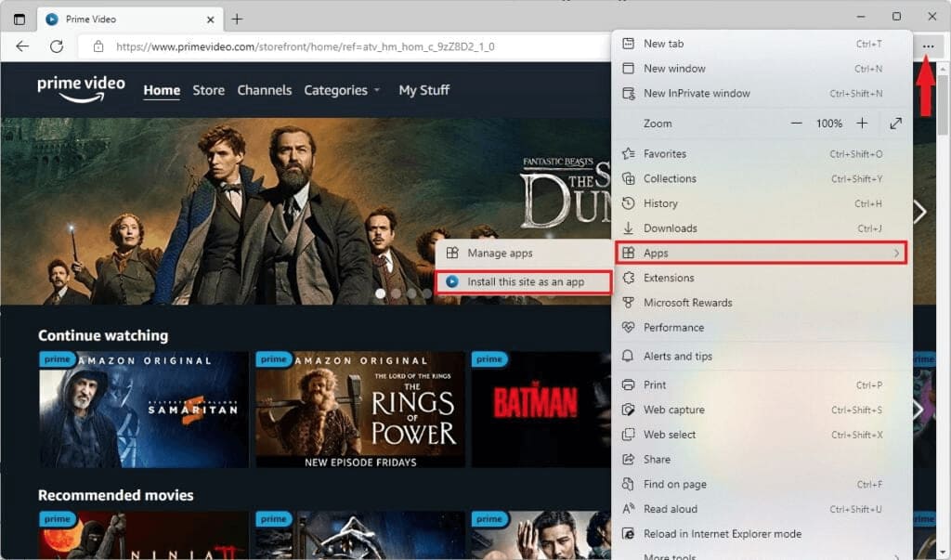This screenshot has width=951, height=560.
Task: Open Samaritan thumbnail in Continue watching
Action: tap(144, 410)
